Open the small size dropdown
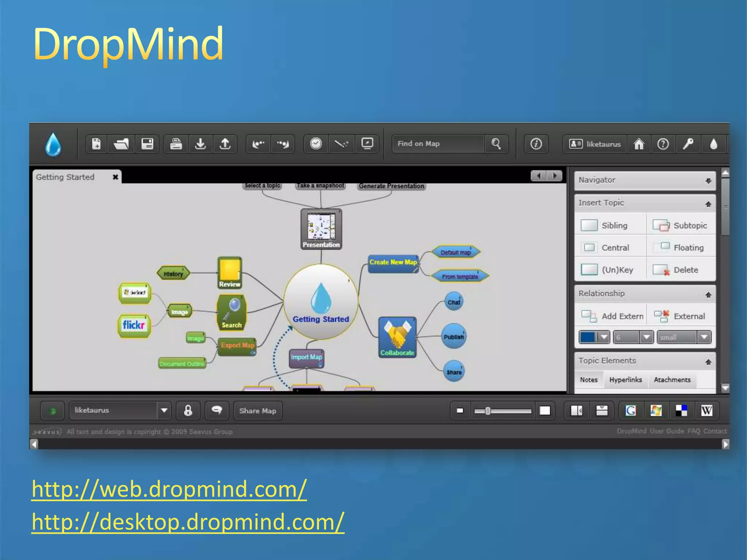 pyautogui.click(x=705, y=337)
